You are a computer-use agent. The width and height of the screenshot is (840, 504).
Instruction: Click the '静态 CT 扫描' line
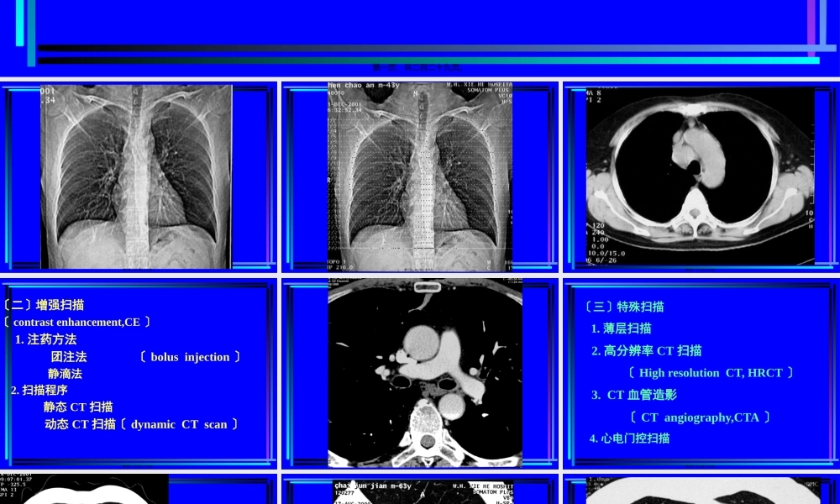pyautogui.click(x=78, y=407)
